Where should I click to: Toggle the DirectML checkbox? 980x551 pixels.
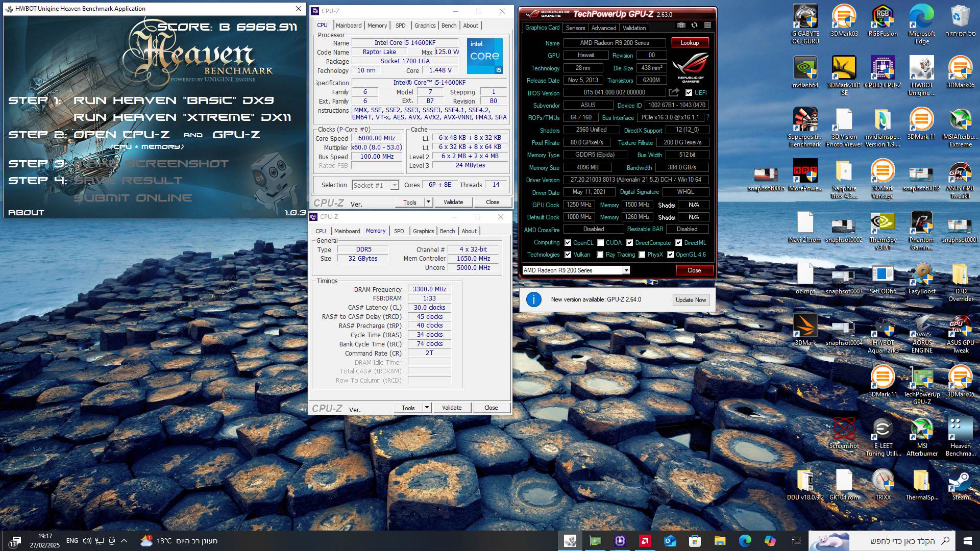click(x=678, y=243)
